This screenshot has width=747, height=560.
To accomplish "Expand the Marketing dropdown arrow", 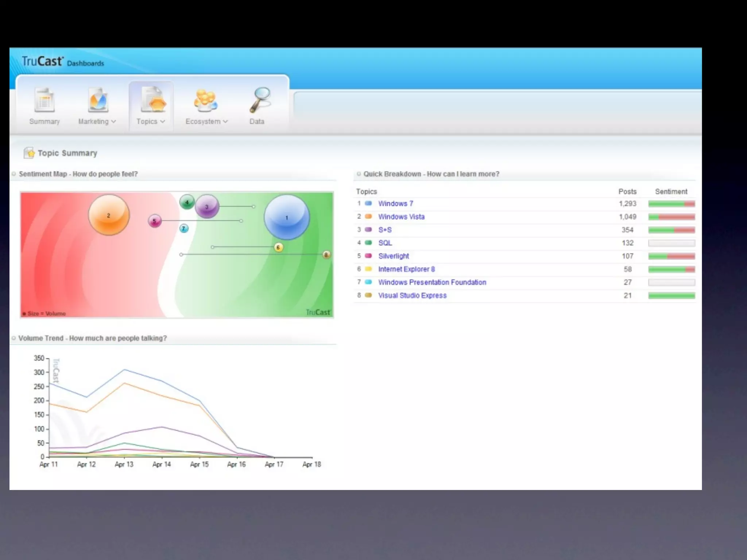I will tap(113, 121).
